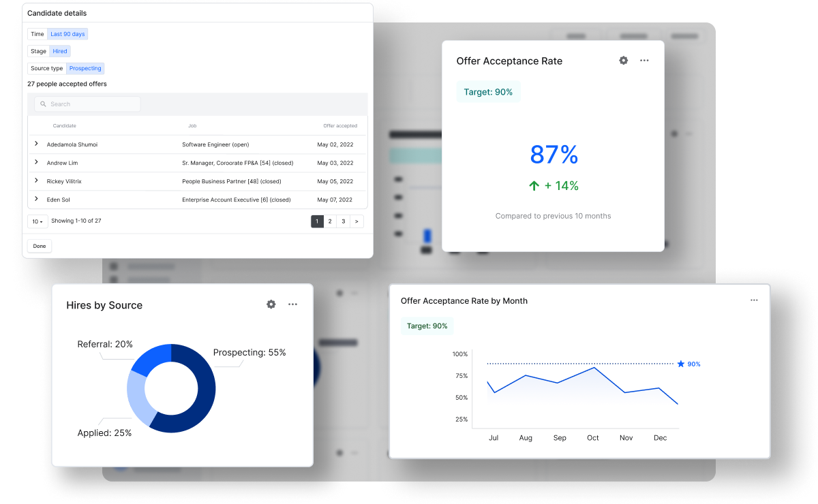Click the Jul label on month axis
The height and width of the screenshot is (504, 818).
(494, 438)
